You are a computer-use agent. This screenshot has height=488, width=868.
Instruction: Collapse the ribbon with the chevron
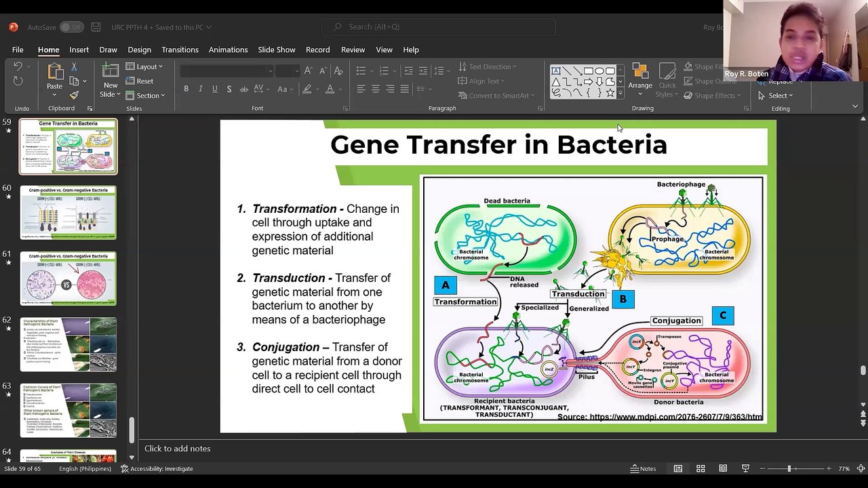[x=855, y=106]
